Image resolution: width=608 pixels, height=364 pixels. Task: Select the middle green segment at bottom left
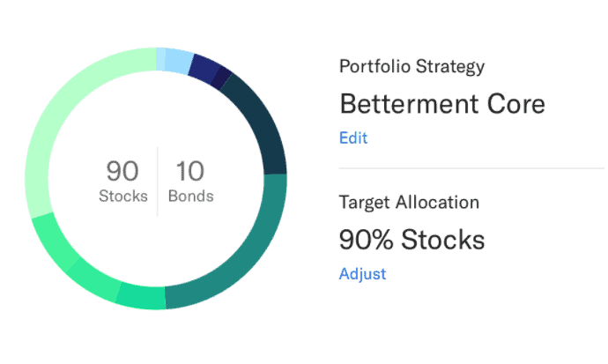[93, 279]
